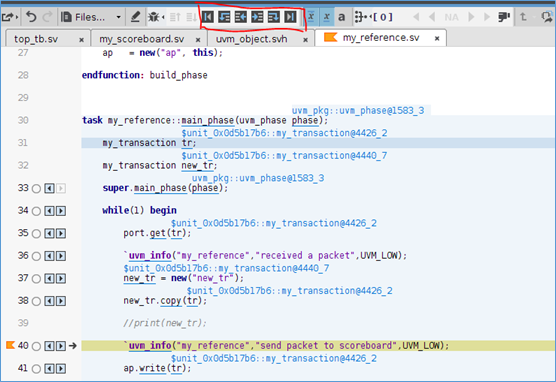Click the step forward over icon

coord(273,17)
